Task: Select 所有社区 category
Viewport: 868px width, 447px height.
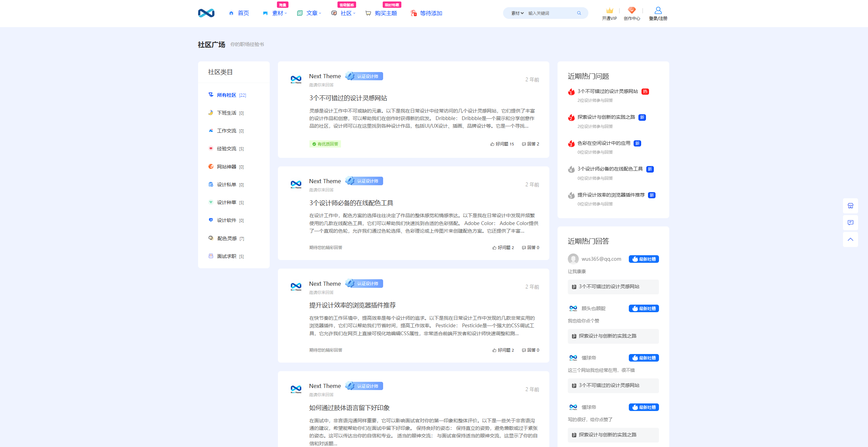Action: click(227, 95)
